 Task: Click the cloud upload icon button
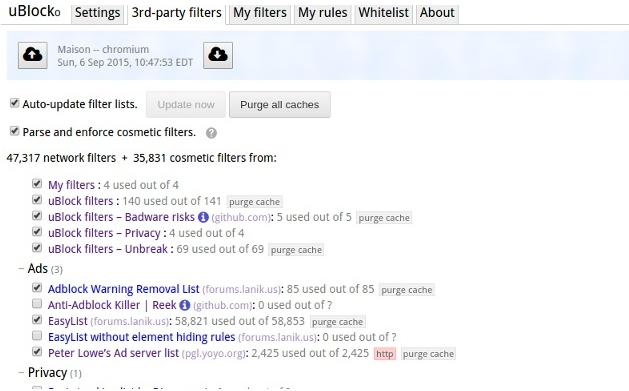pyautogui.click(x=32, y=55)
